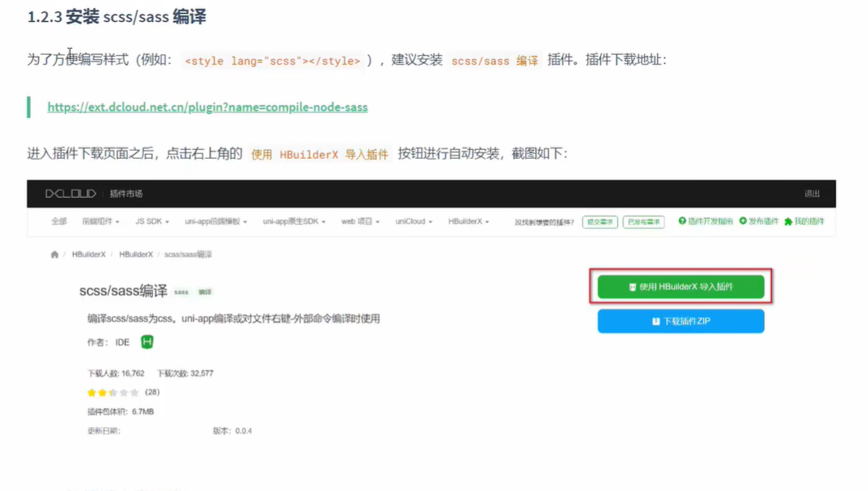Select the 全部 category tab

[x=59, y=221]
